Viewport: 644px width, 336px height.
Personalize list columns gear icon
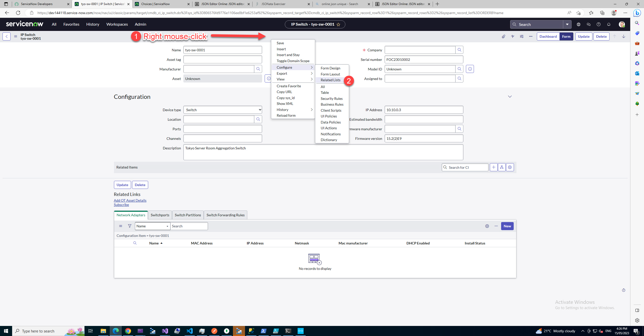487,226
